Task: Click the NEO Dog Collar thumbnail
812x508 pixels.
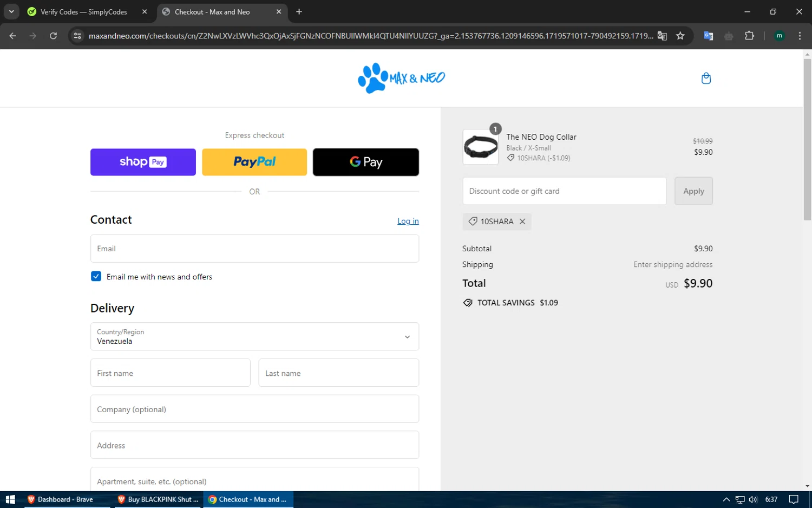Action: pyautogui.click(x=481, y=147)
